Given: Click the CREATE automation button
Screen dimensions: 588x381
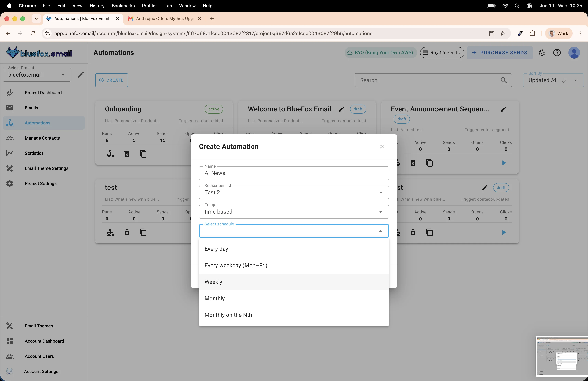Looking at the screenshot, I should point(111,80).
